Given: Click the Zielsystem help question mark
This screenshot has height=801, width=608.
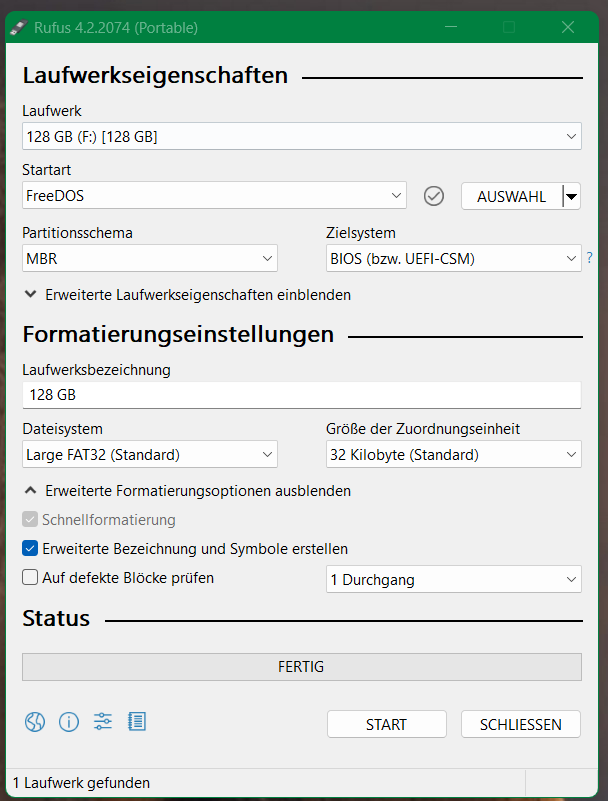Looking at the screenshot, I should pos(590,258).
